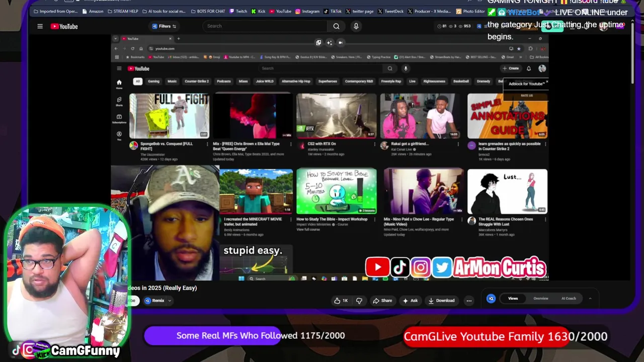Like the video with thumbs up 1K
Image resolution: width=644 pixels, height=362 pixels.
click(x=341, y=301)
